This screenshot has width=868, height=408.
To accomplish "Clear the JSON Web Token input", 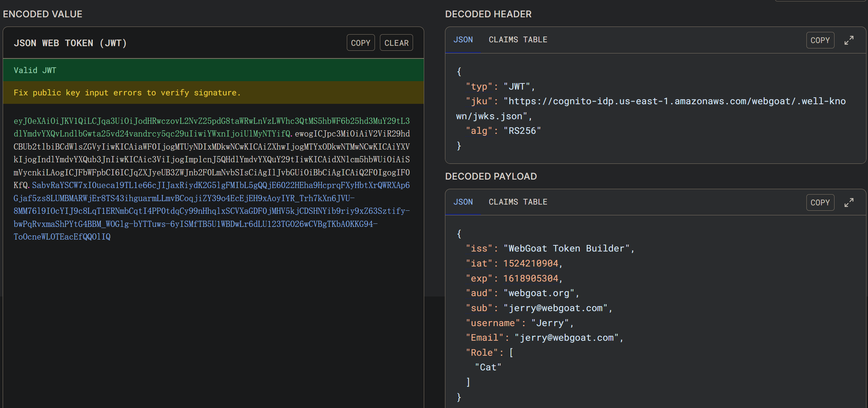I will tap(396, 43).
